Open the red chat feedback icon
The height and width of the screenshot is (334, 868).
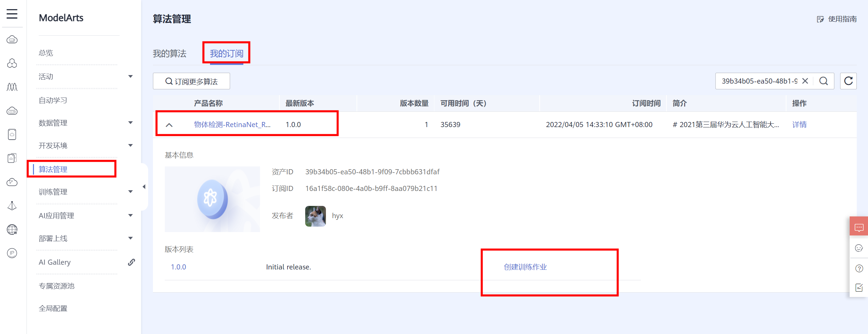coord(859,227)
